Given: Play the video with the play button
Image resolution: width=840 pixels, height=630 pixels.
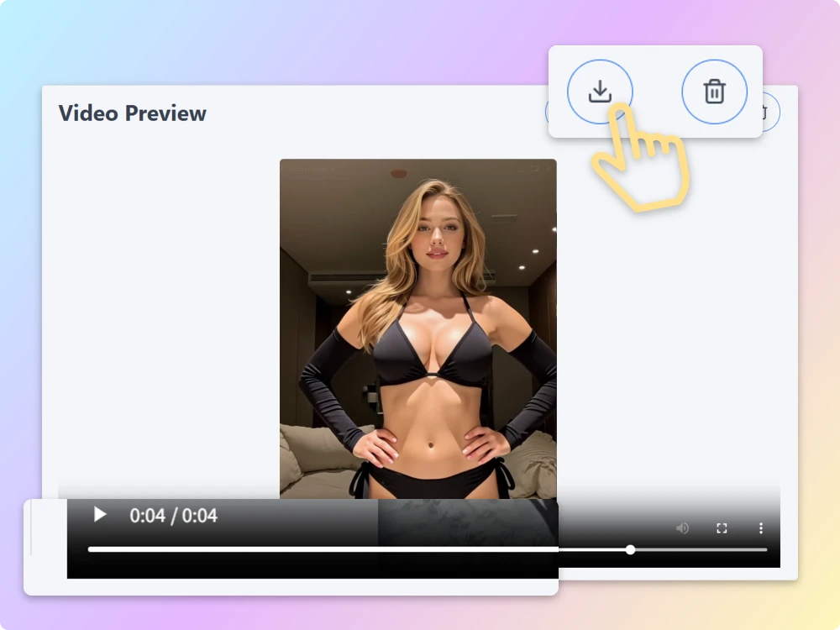Looking at the screenshot, I should (100, 515).
